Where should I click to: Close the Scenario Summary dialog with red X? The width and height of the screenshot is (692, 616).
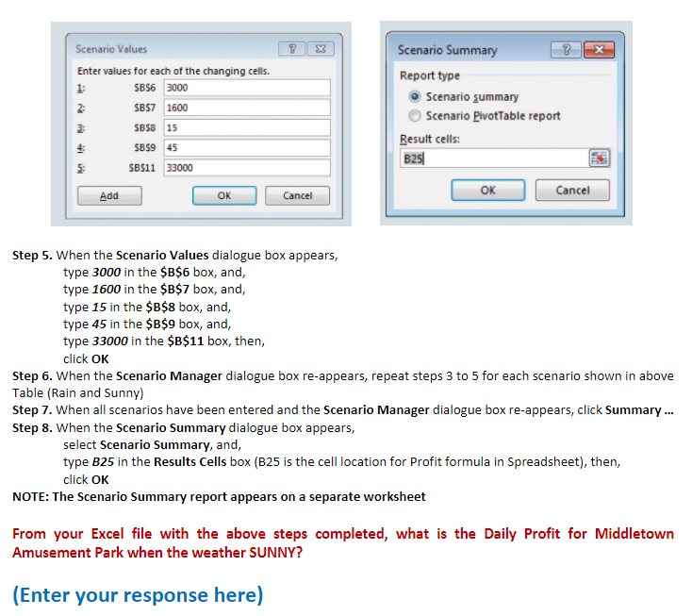599,50
